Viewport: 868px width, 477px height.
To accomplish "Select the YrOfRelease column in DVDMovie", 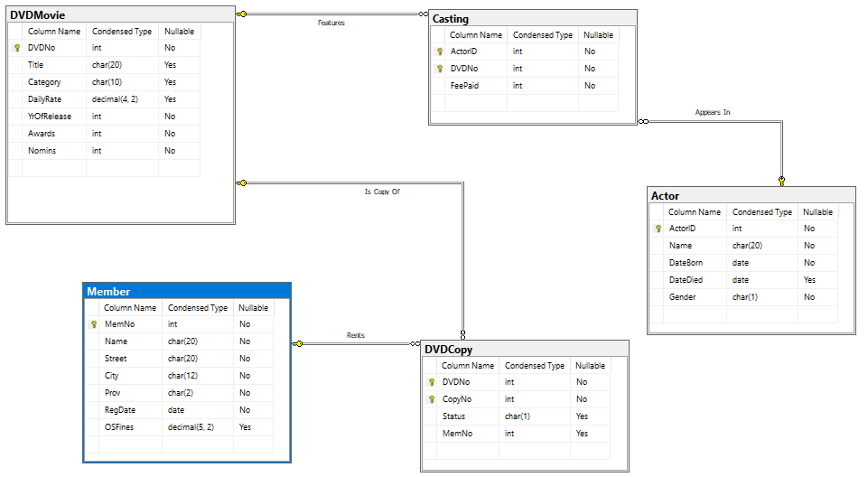I will click(x=105, y=117).
